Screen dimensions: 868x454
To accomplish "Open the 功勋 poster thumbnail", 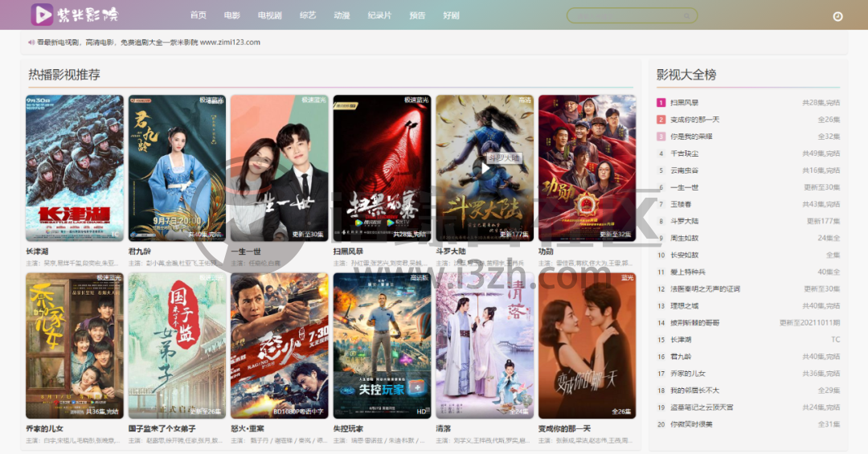I will pyautogui.click(x=588, y=168).
